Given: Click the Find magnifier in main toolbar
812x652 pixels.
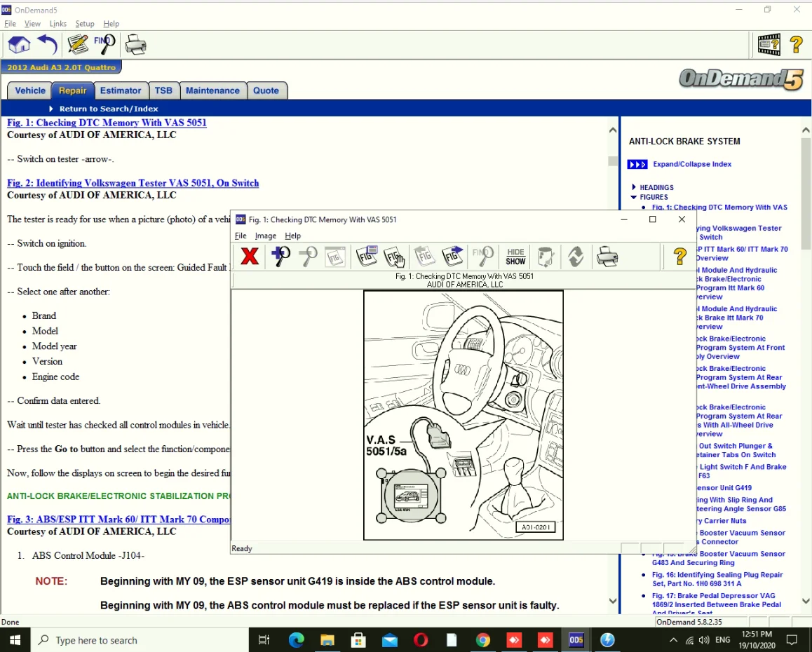Looking at the screenshot, I should (104, 45).
